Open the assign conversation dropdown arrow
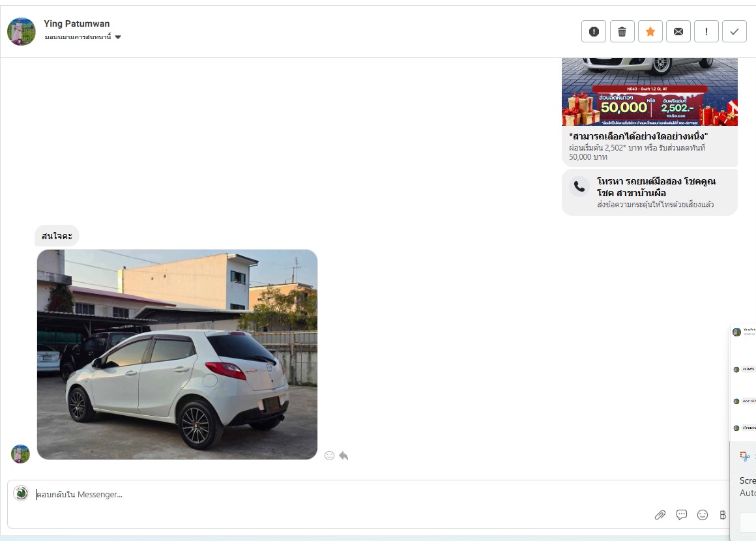756x541 pixels. 118,37
